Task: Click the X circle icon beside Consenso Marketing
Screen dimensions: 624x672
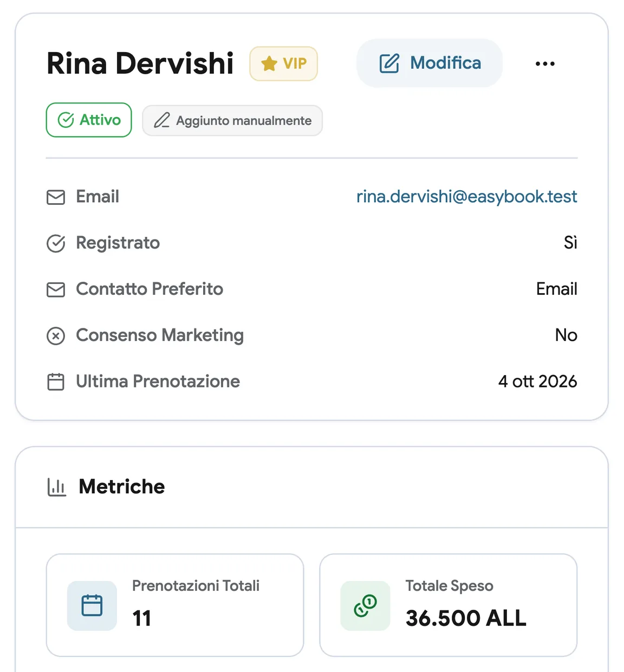Action: pyautogui.click(x=56, y=336)
